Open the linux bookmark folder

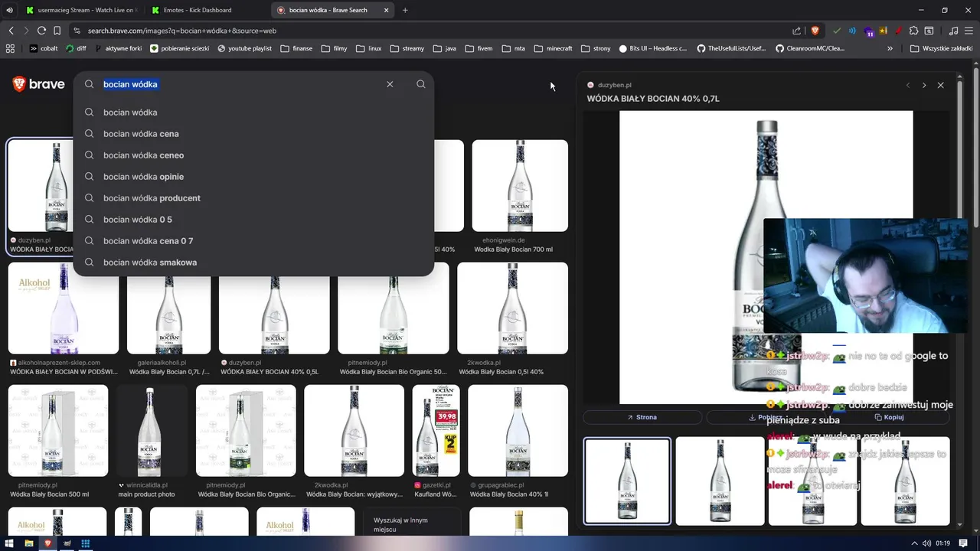(368, 48)
